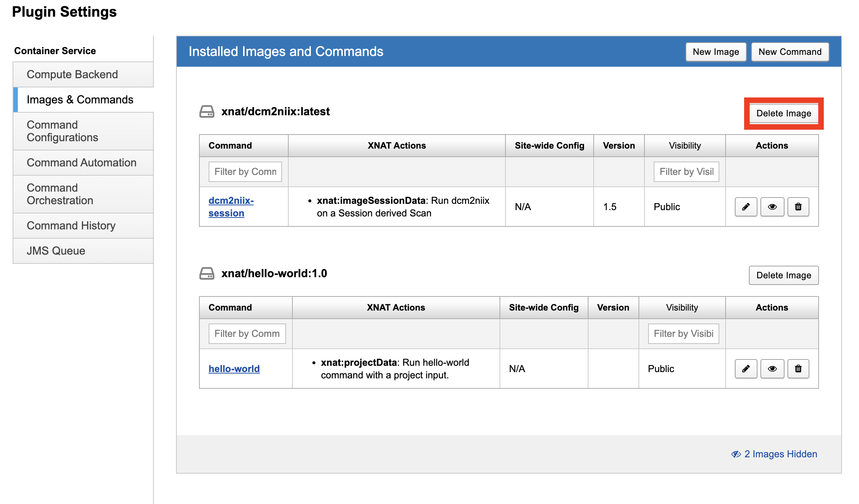Viewport: 859px width, 504px height.
Task: Open Command Automation section
Action: click(x=82, y=163)
